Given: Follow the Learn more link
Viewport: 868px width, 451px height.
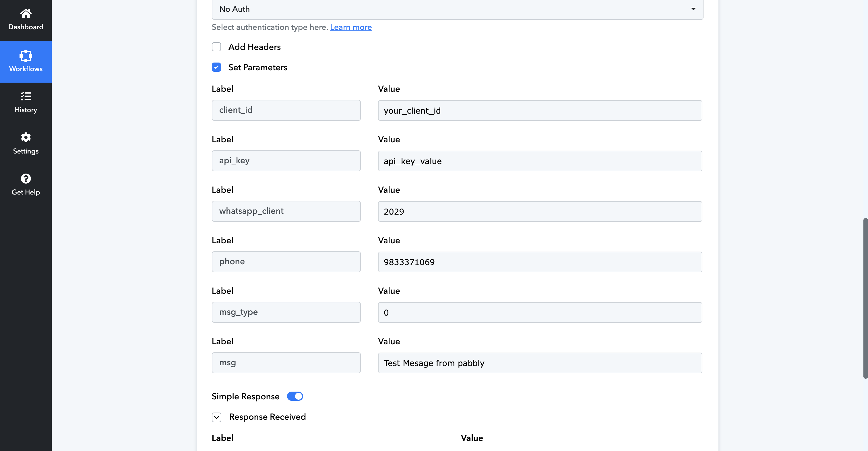Looking at the screenshot, I should pyautogui.click(x=351, y=27).
